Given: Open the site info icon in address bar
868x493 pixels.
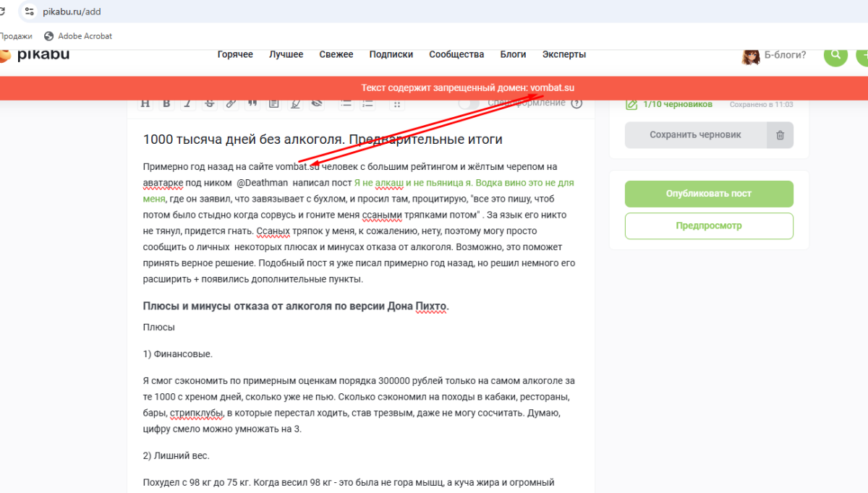Looking at the screenshot, I should (x=29, y=12).
